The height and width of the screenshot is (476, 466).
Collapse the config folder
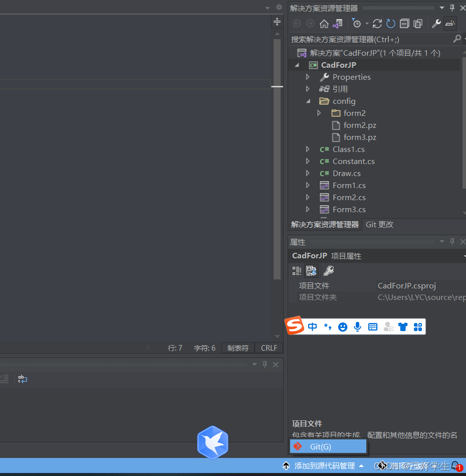(x=309, y=101)
